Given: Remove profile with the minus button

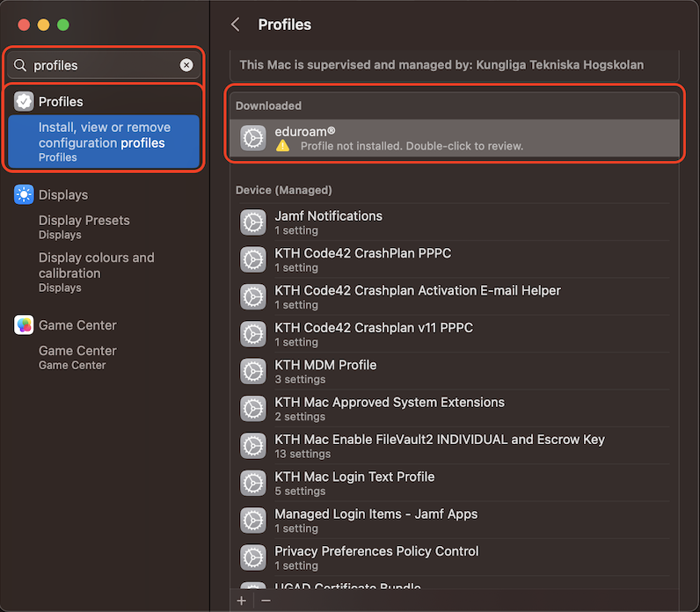Looking at the screenshot, I should [266, 601].
